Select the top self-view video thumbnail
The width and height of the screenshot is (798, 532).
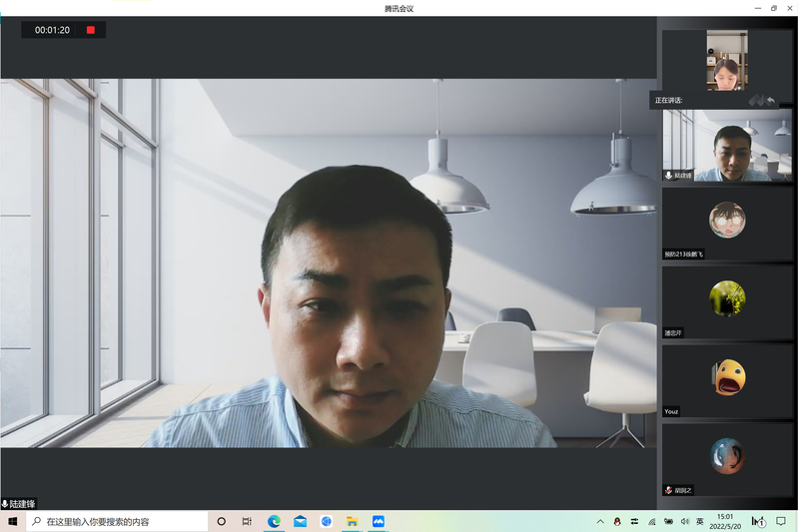tap(726, 60)
